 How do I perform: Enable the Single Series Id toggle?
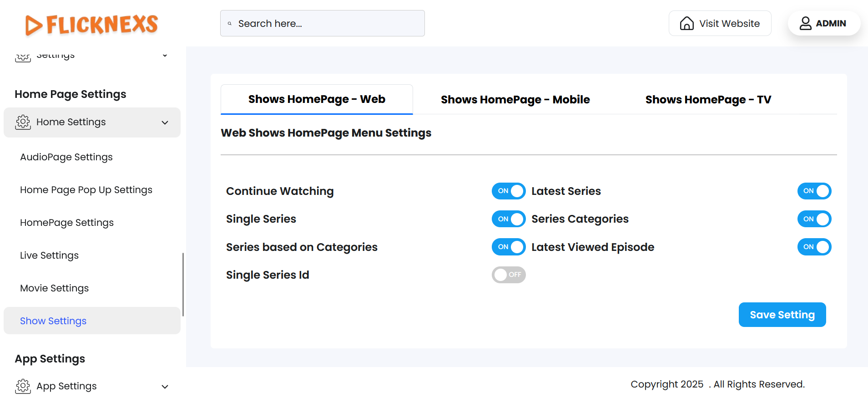pos(508,275)
